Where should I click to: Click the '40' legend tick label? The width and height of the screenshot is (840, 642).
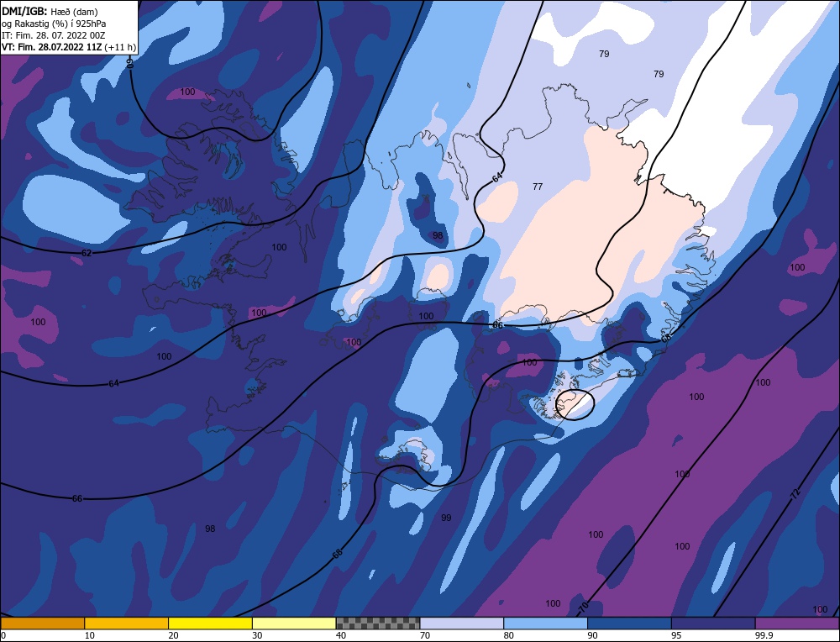341,635
